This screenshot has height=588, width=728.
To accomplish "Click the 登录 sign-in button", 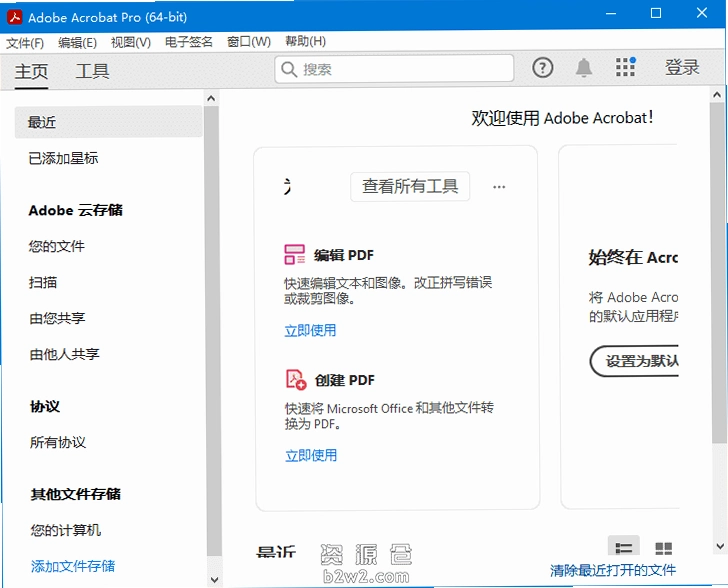I will pos(682,67).
